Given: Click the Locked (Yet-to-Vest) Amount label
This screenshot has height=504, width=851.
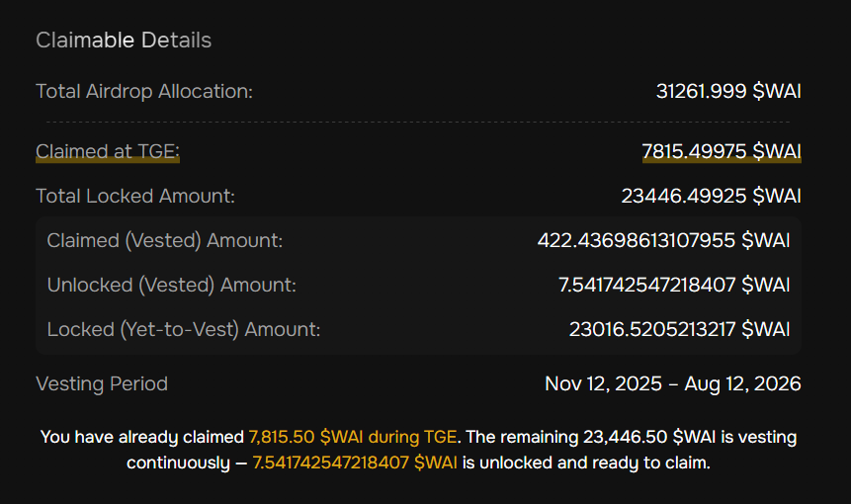Looking at the screenshot, I should coord(184,329).
